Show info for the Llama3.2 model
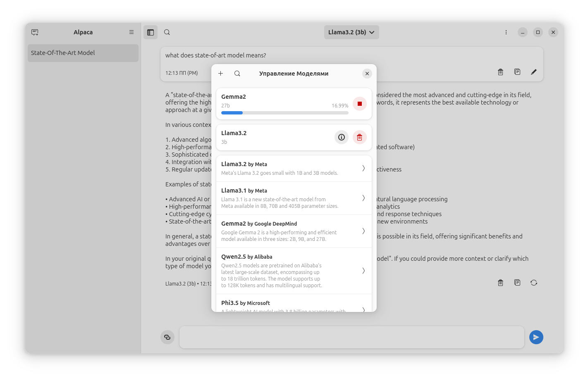The height and width of the screenshot is (381, 588). point(341,137)
